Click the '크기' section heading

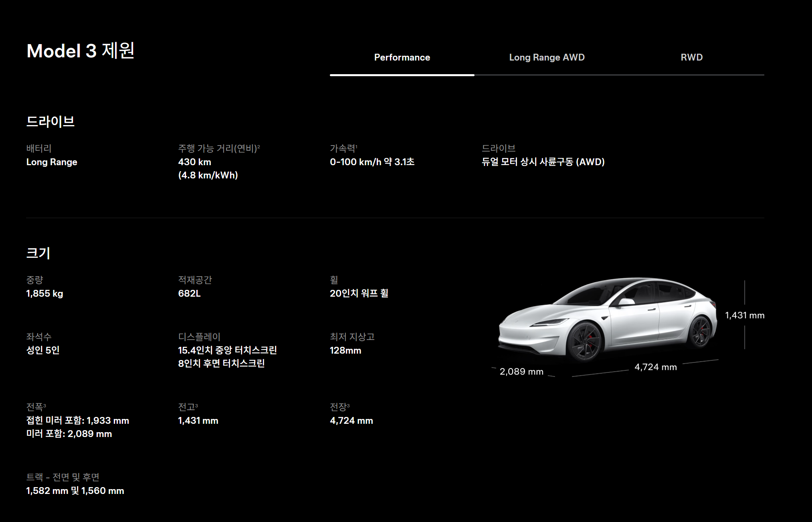coord(38,253)
